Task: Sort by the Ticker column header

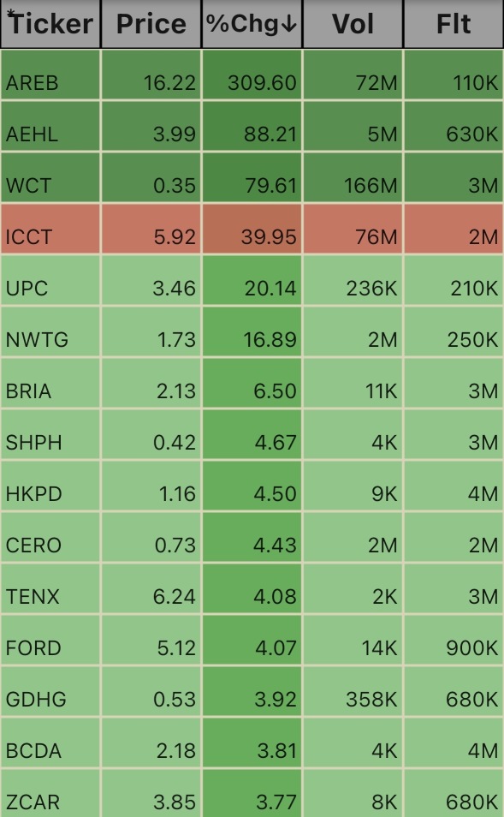Action: coord(50,24)
